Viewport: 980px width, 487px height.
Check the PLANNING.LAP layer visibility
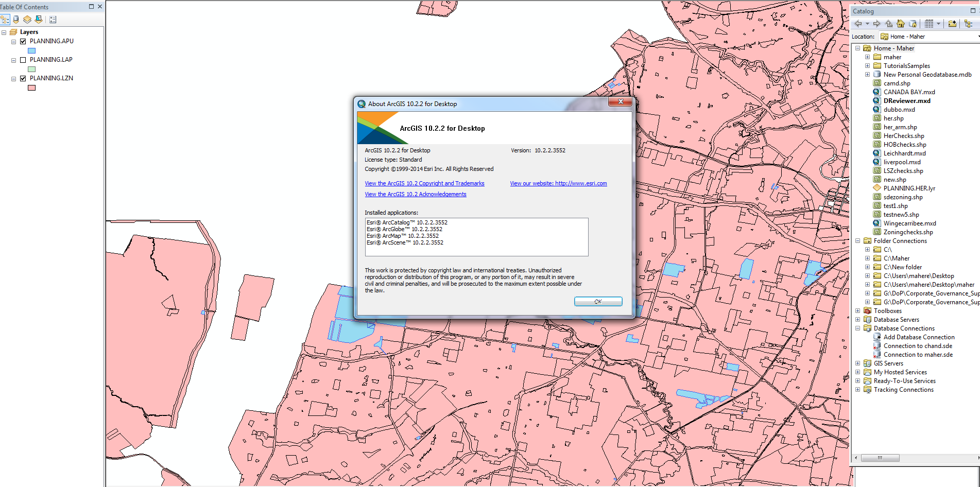(x=23, y=59)
